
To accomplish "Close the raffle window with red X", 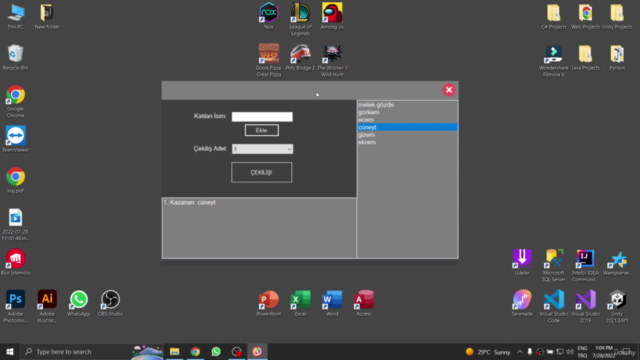I will [x=449, y=90].
